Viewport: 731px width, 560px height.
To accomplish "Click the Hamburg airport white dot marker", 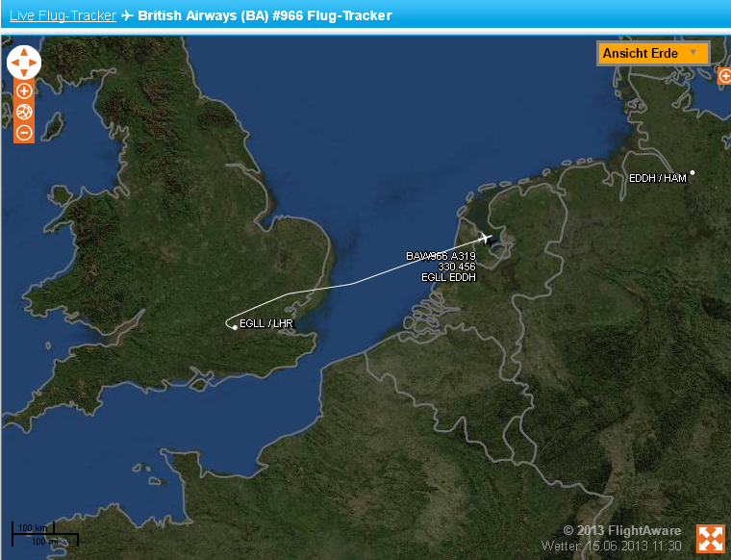I will (693, 172).
